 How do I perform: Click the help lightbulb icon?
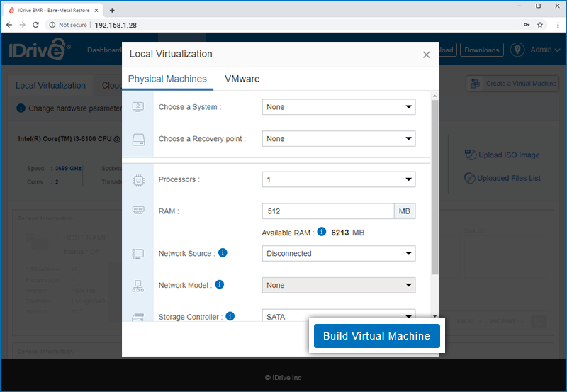pyautogui.click(x=517, y=50)
